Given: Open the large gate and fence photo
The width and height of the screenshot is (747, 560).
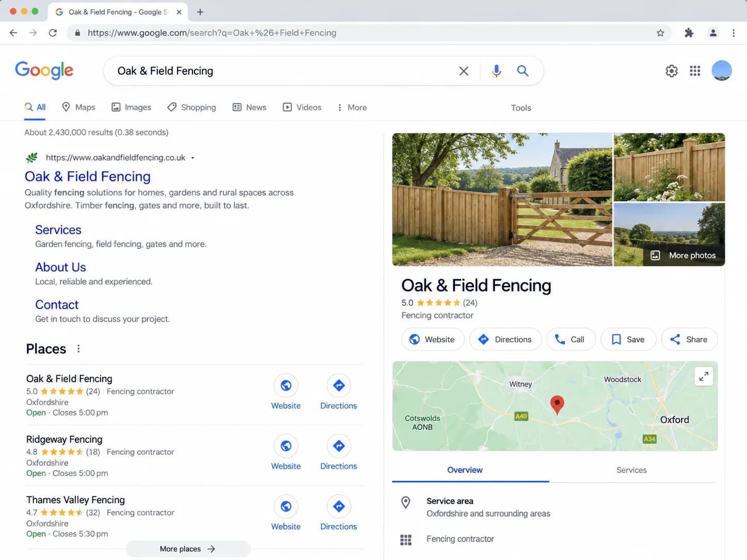Looking at the screenshot, I should tap(502, 200).
